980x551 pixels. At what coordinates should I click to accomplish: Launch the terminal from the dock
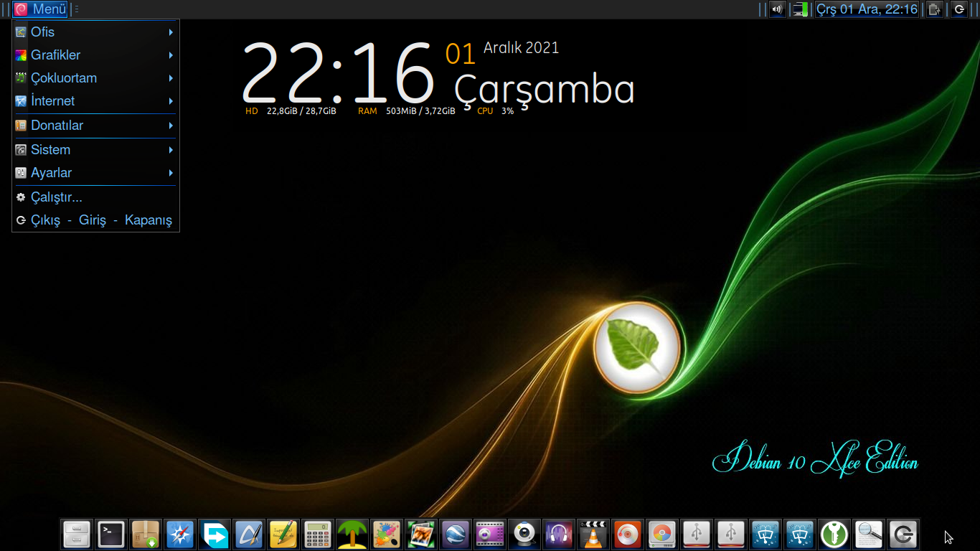pyautogui.click(x=111, y=534)
